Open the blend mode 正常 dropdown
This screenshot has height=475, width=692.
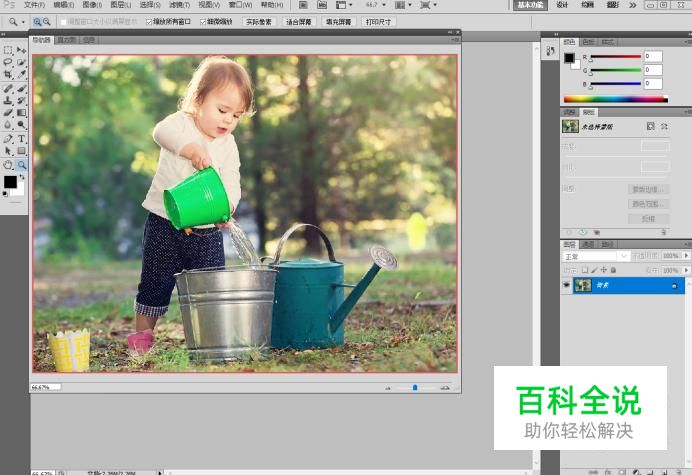[x=596, y=256]
